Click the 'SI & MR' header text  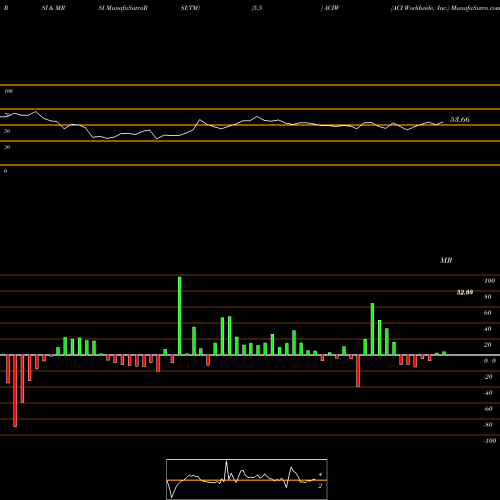53,8
